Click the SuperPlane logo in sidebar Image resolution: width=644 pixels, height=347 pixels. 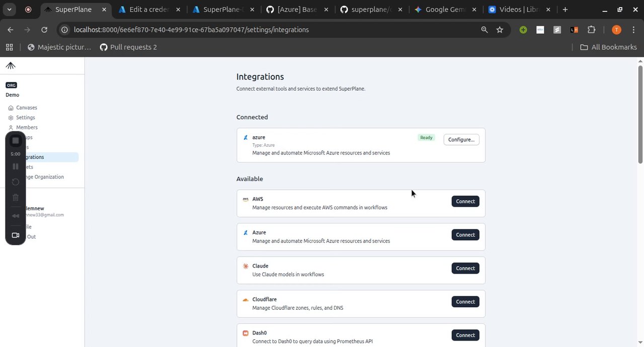[11, 66]
